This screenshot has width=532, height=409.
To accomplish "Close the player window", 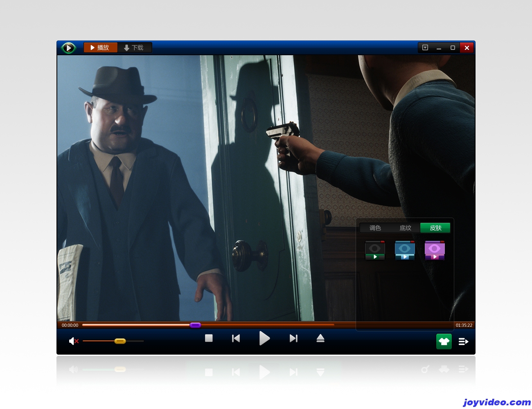I will coord(467,47).
